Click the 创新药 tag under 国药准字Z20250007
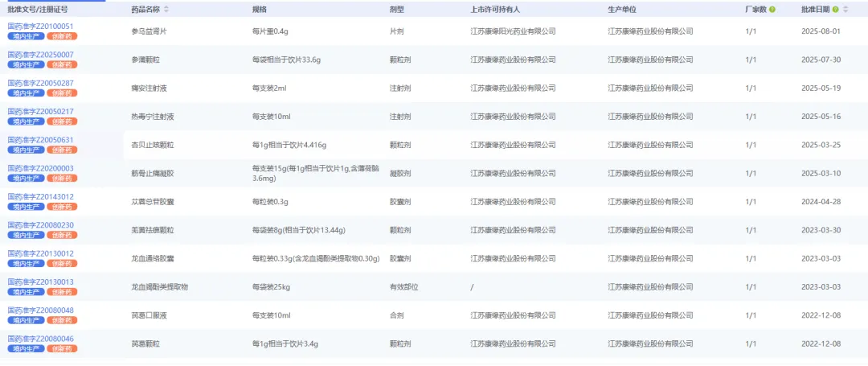 pyautogui.click(x=63, y=64)
